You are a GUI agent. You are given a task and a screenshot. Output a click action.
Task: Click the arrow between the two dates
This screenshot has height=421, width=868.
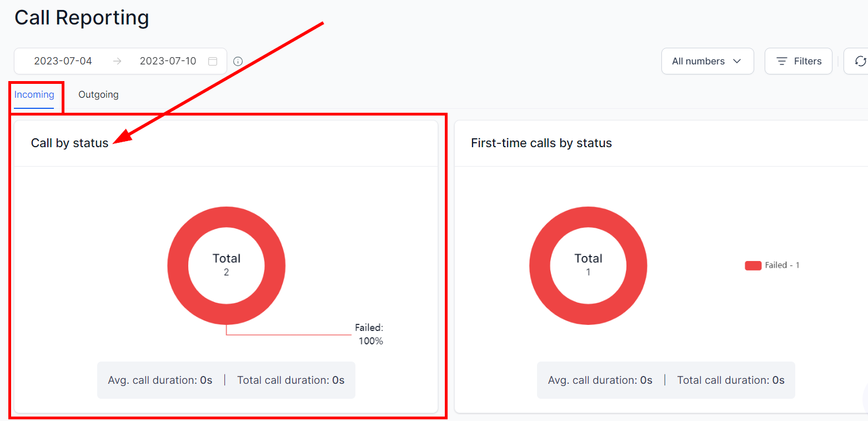point(117,61)
